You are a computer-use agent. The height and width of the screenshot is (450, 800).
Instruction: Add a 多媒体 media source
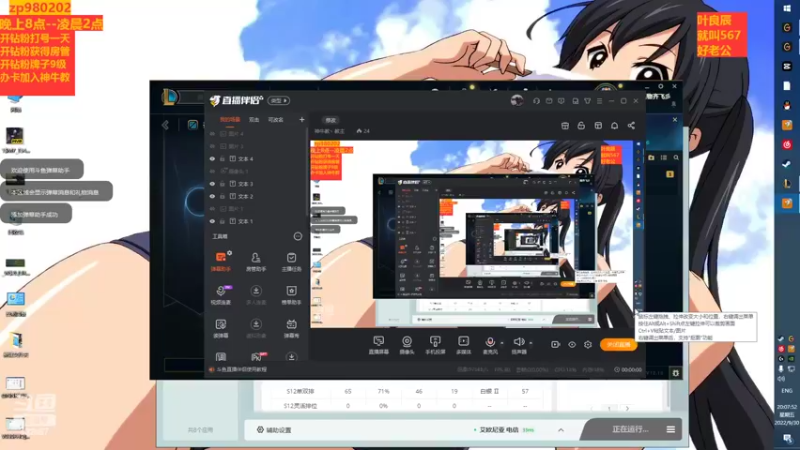coord(463,344)
